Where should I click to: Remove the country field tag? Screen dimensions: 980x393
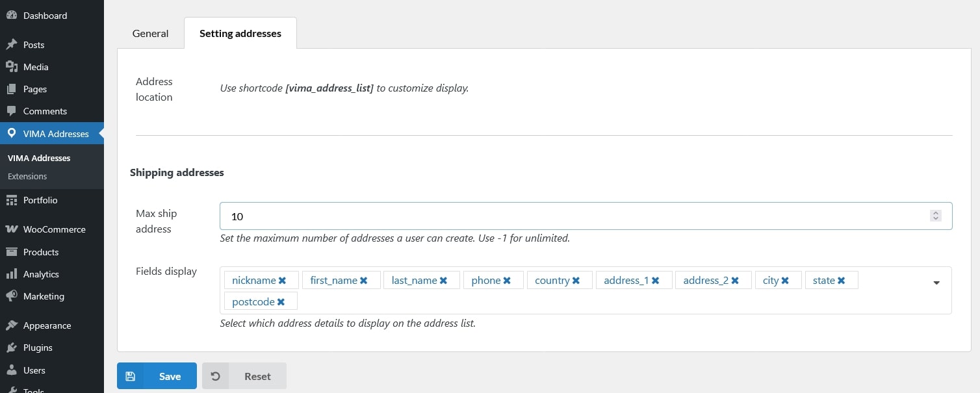[x=576, y=281]
